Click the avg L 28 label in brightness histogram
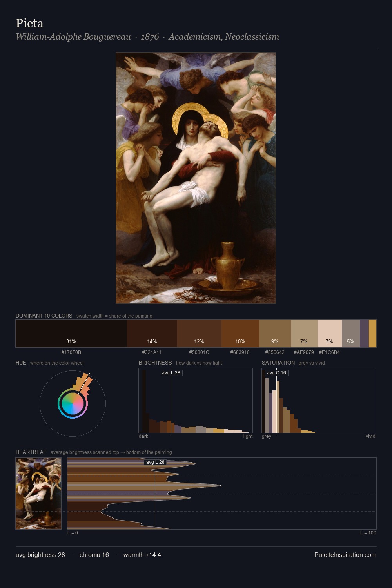Viewport: 392px width, 588px height. [x=171, y=373]
